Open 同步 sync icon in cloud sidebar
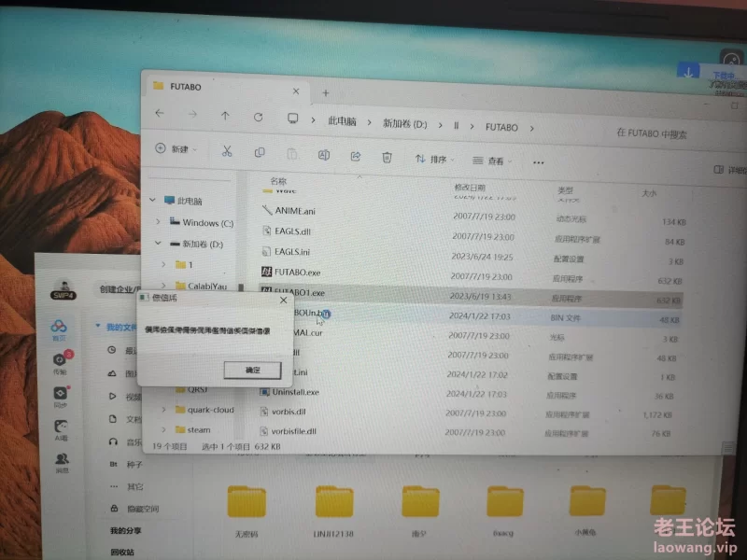 pyautogui.click(x=61, y=397)
